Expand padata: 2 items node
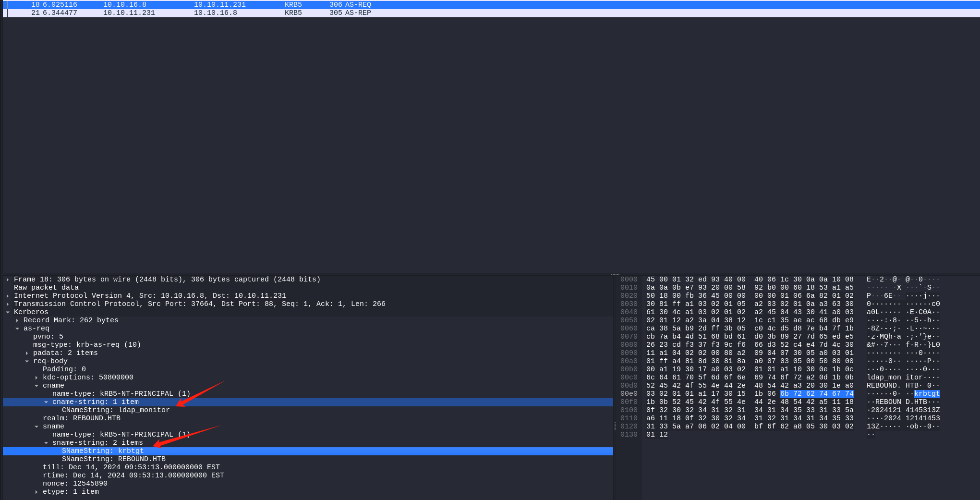 pyautogui.click(x=27, y=353)
